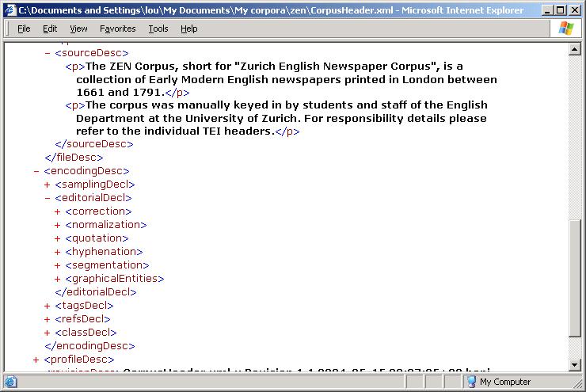586x392 pixels.
Task: Open the Help menu
Action: [x=188, y=29]
